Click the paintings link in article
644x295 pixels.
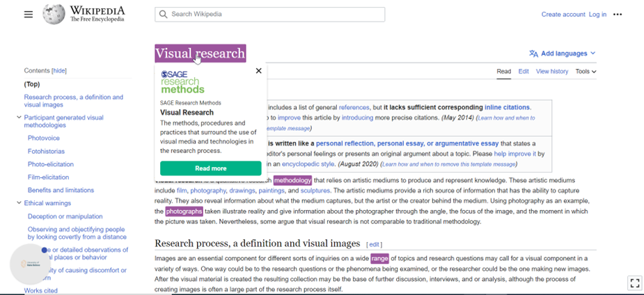tap(271, 191)
